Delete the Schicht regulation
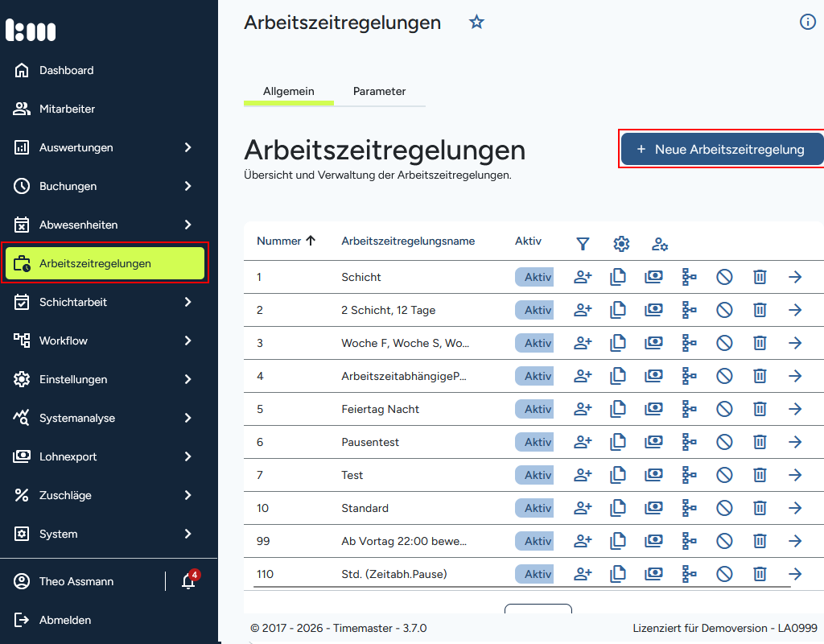The width and height of the screenshot is (824, 644). [x=760, y=277]
